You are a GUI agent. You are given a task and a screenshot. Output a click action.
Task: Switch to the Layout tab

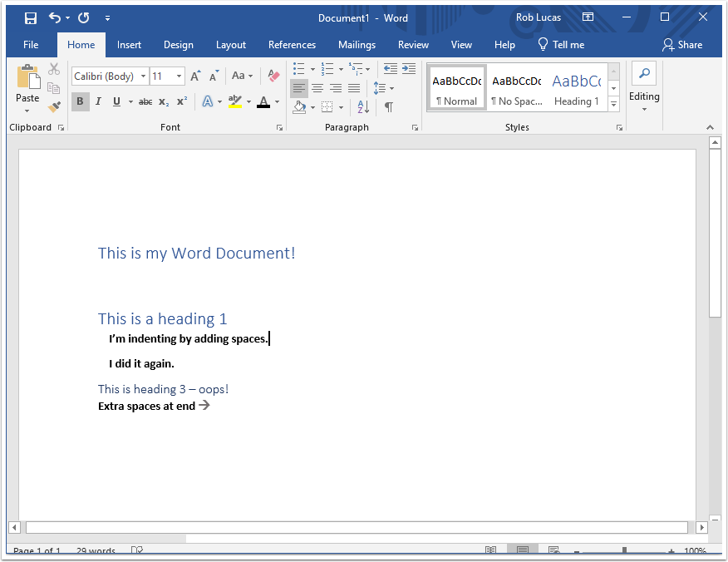coord(231,45)
